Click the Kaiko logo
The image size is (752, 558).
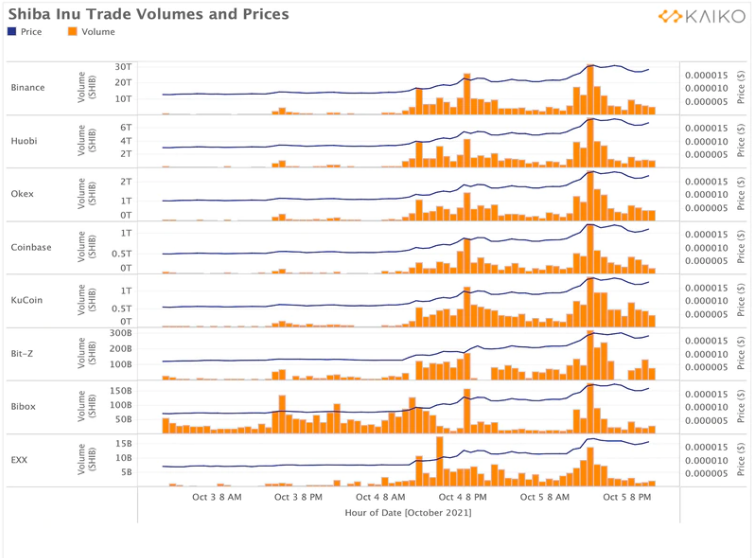tap(702, 16)
